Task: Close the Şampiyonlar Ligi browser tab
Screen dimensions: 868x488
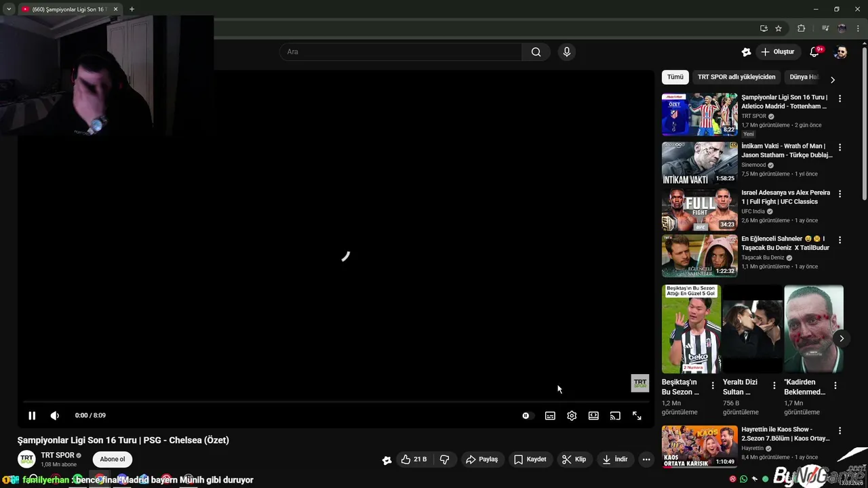Action: (115, 9)
